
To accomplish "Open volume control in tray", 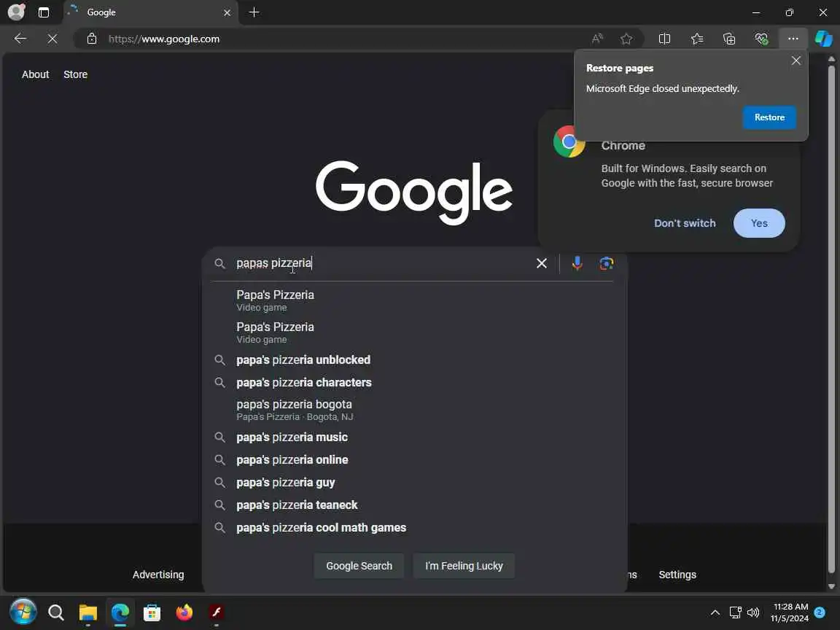I will (753, 612).
